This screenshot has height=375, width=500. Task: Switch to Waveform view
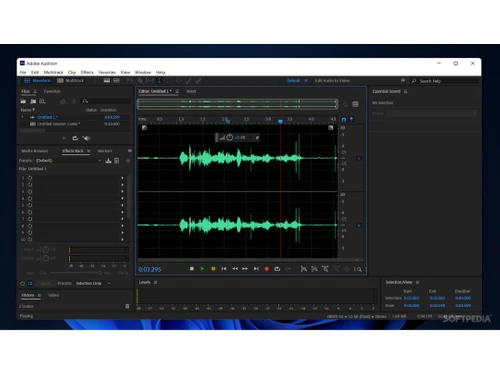(38, 81)
